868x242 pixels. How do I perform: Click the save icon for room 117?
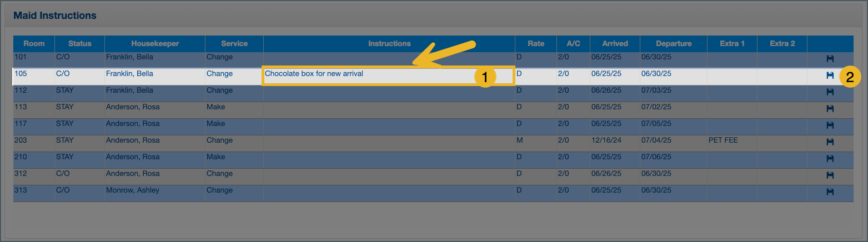(x=830, y=125)
